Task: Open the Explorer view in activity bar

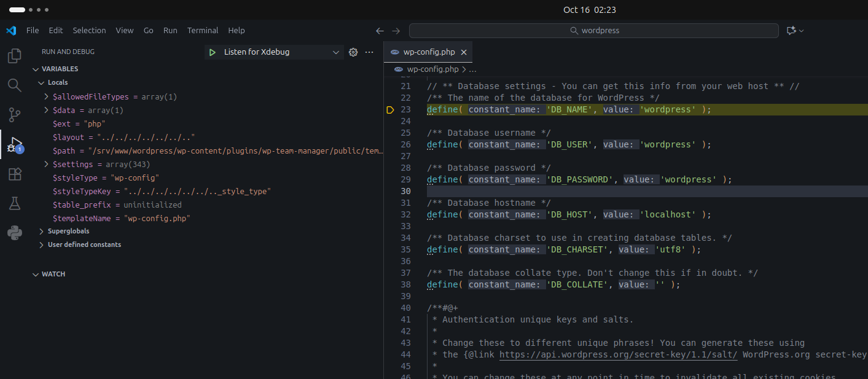Action: [x=14, y=57]
